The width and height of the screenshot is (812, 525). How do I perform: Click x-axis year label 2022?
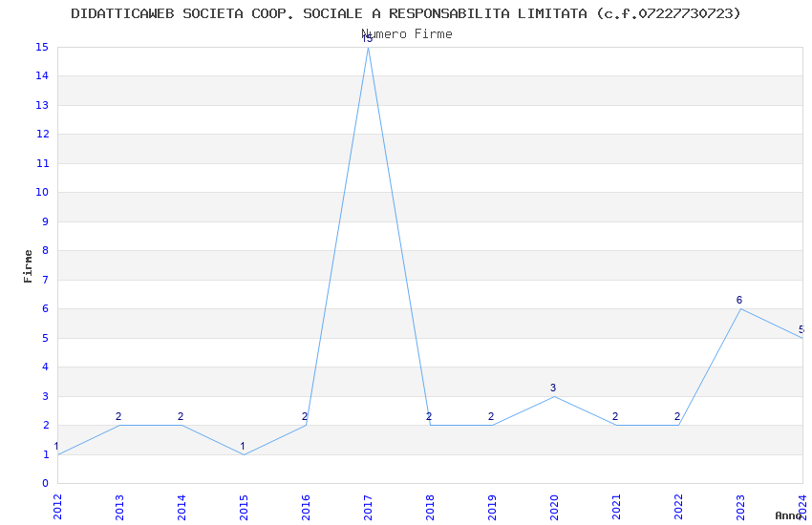click(x=679, y=507)
